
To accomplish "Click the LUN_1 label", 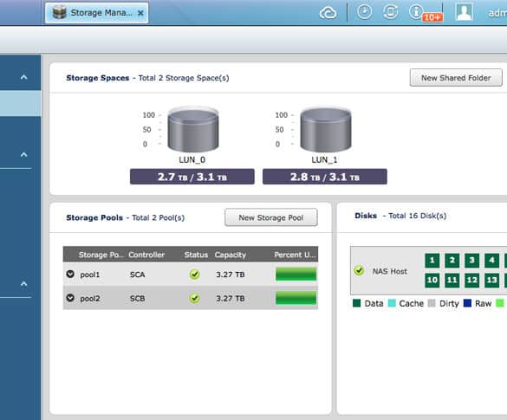I will 325,160.
